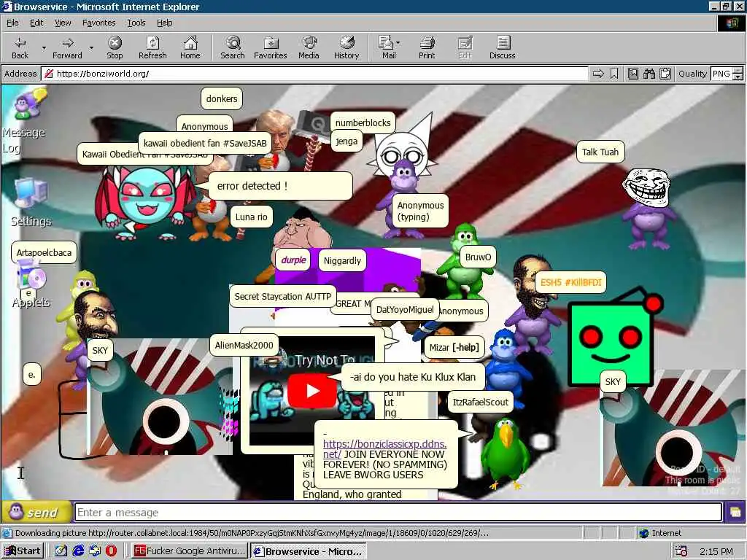The height and width of the screenshot is (560, 747).
Task: Click the Internet Explorer quick launch icon
Action: coord(78,551)
